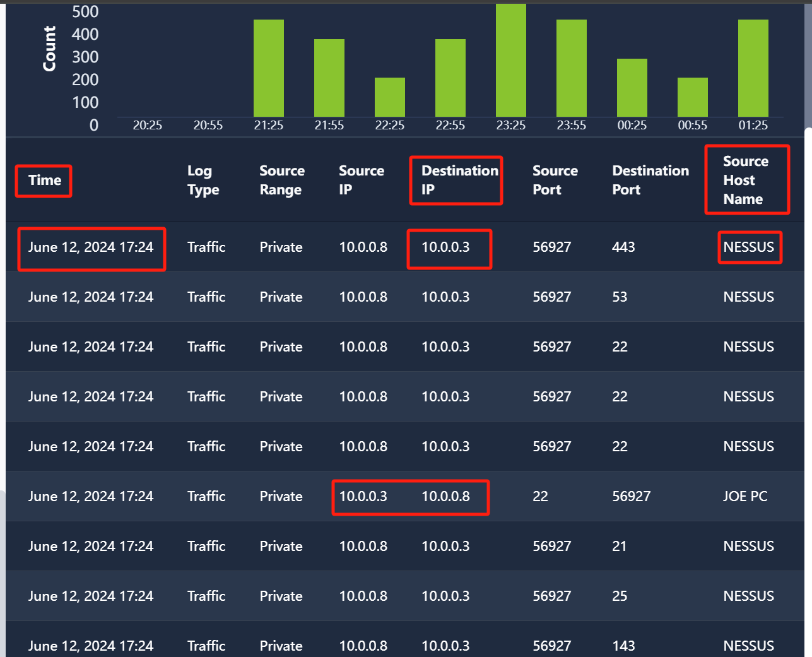Screen dimensions: 812x657
Task: Click the Source IP column header
Action: [362, 181]
